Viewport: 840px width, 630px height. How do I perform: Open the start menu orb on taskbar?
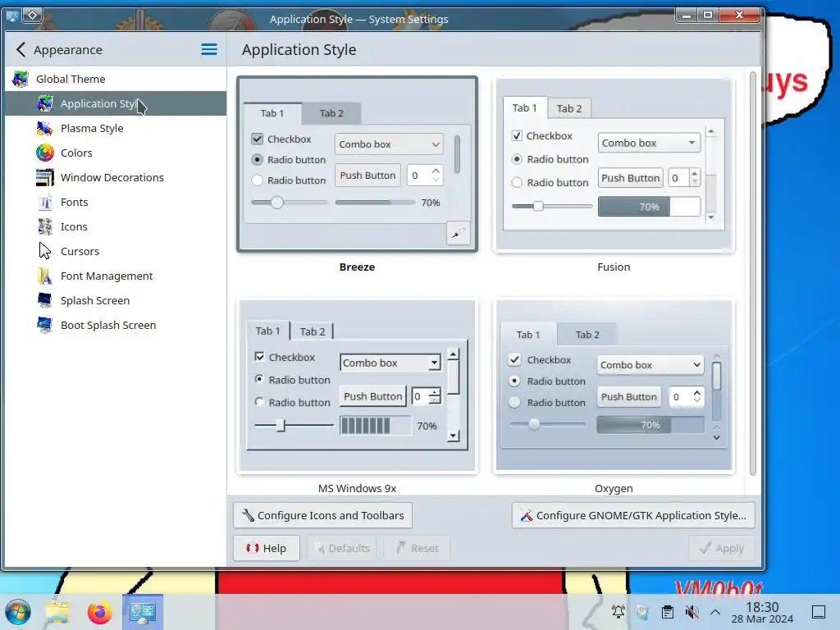point(18,612)
